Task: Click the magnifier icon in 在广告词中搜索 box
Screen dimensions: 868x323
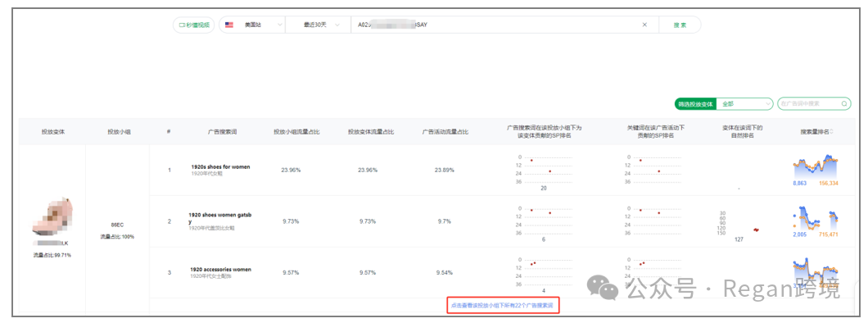Action: 844,103
